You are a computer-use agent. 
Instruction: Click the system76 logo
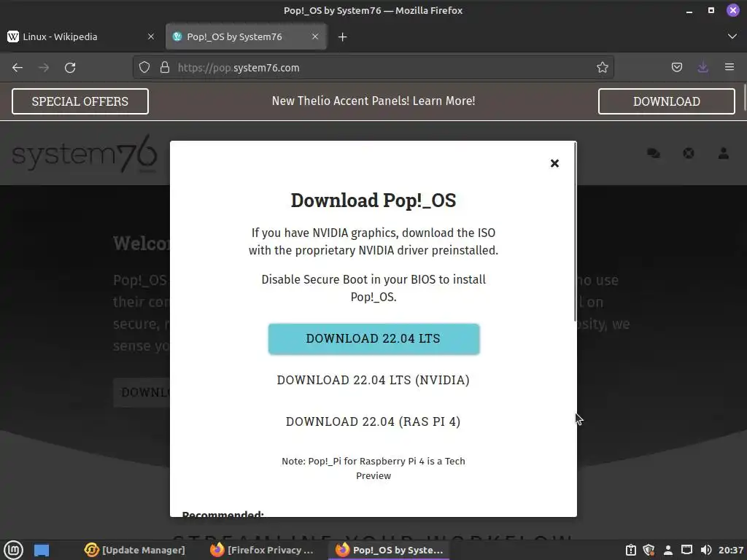[x=85, y=153]
